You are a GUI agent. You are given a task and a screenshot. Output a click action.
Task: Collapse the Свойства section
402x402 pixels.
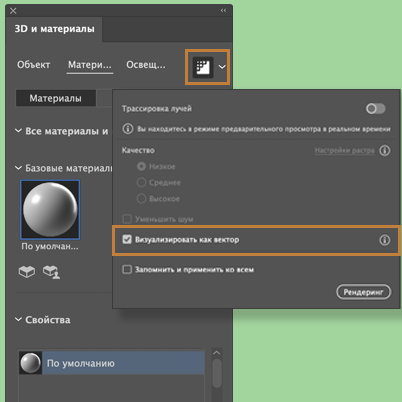pyautogui.click(x=18, y=319)
